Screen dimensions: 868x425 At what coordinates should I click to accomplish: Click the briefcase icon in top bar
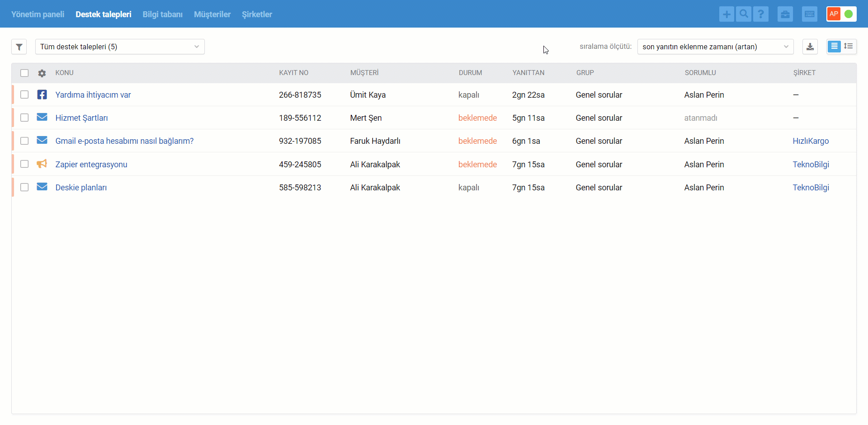785,14
